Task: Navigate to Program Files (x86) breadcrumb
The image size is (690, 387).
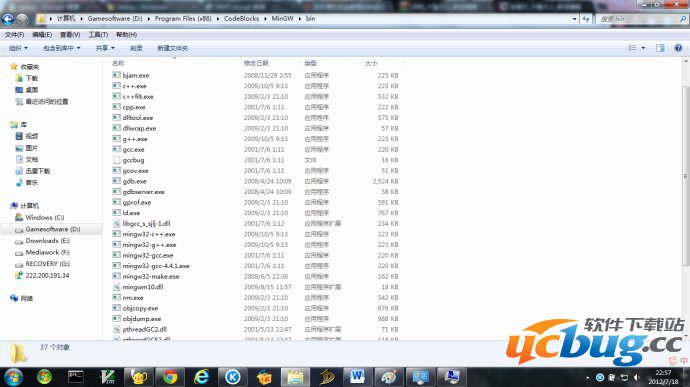Action: (x=183, y=18)
